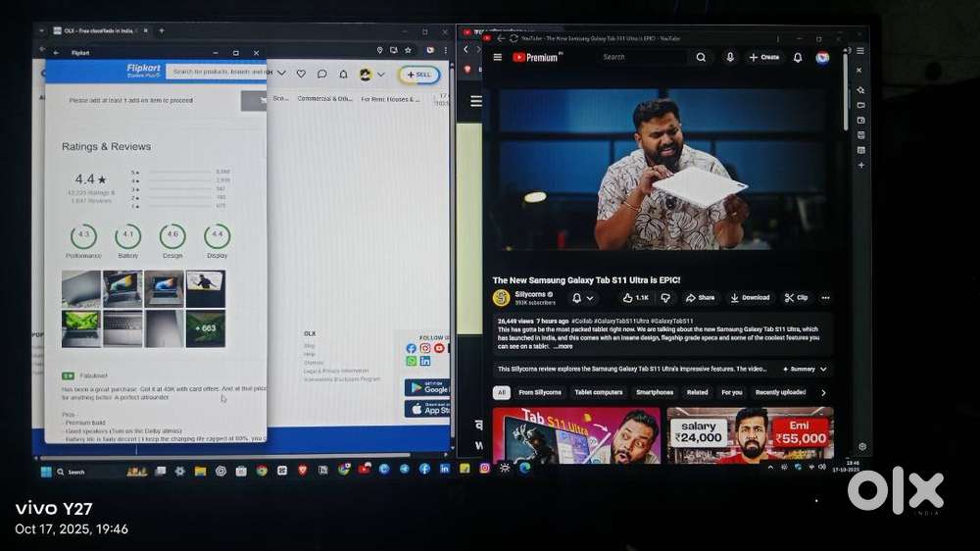Expand the Sillycorns notification bell dropdown
Image resolution: width=980 pixels, height=551 pixels.
(x=582, y=298)
